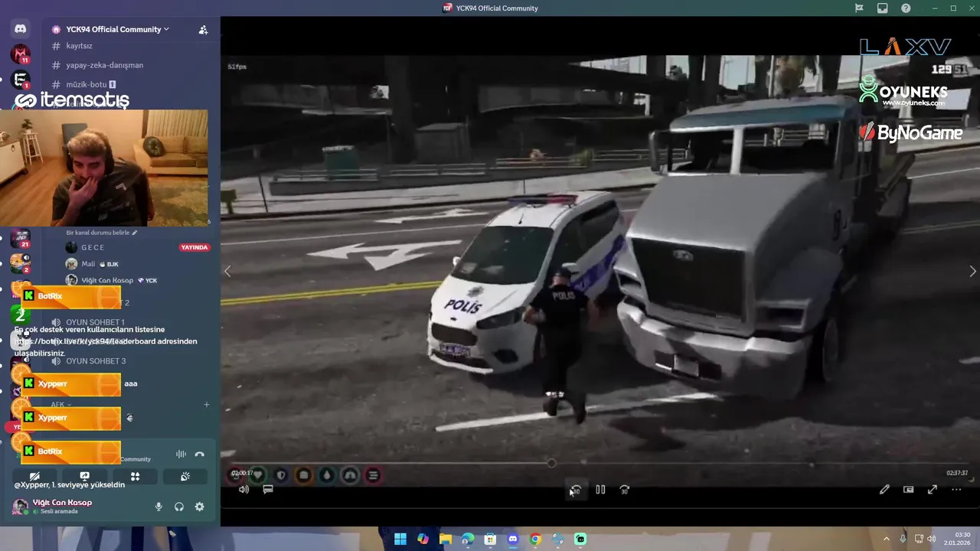This screenshot has height=551, width=980.
Task: Mute the video volume speaker icon
Action: [243, 490]
